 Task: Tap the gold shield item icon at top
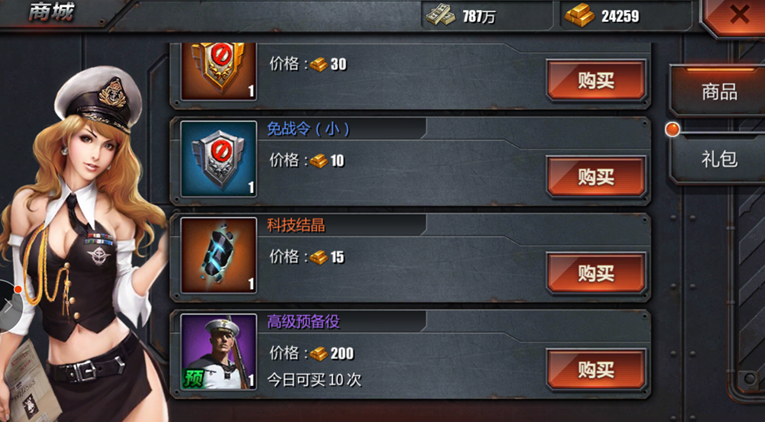(x=219, y=71)
